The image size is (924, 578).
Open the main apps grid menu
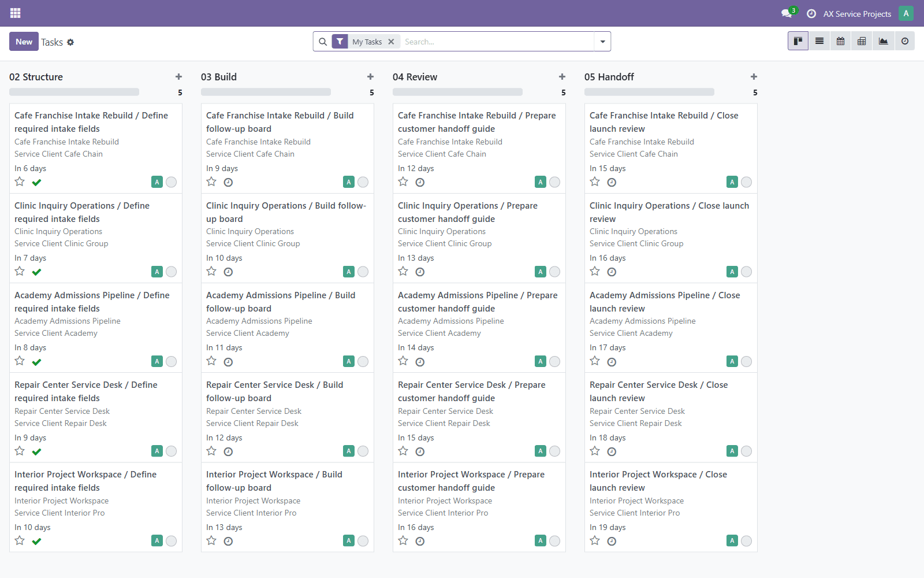pos(16,13)
